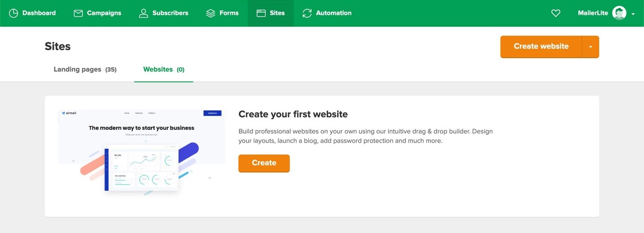
Task: Navigate to Subscribers via its text label
Action: point(170,13)
